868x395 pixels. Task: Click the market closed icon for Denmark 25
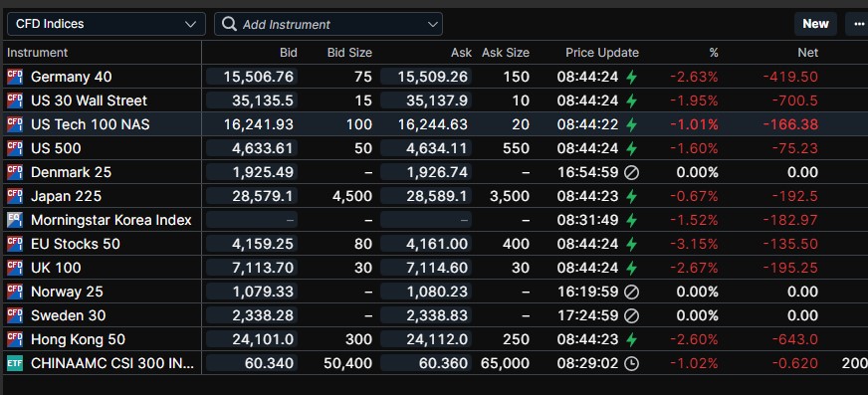[x=631, y=172]
